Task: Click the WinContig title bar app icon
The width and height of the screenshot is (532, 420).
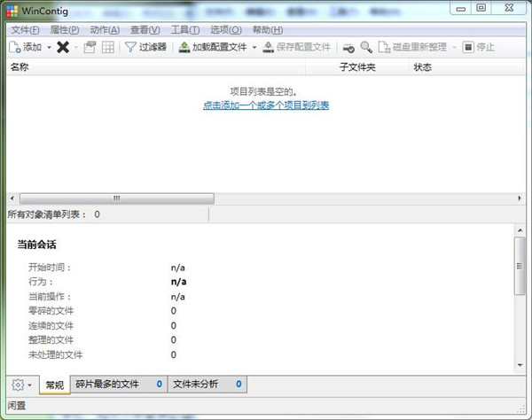Action: [x=12, y=12]
